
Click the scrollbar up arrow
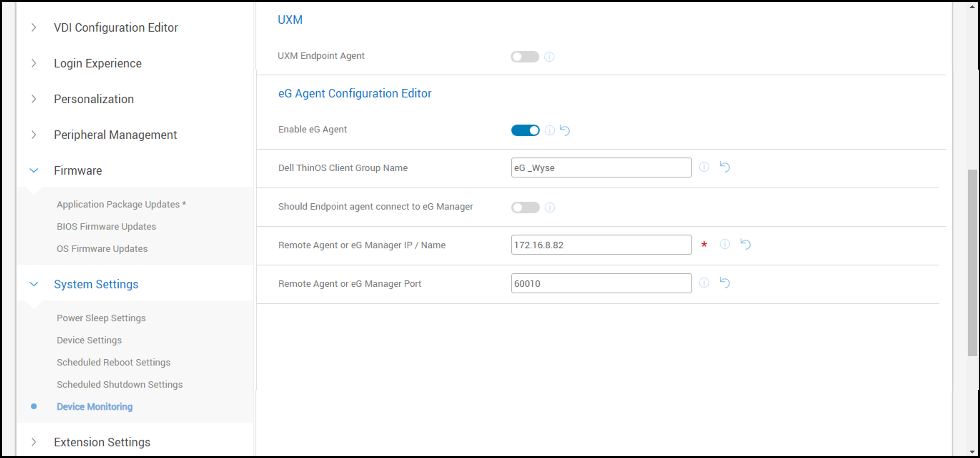point(972,6)
